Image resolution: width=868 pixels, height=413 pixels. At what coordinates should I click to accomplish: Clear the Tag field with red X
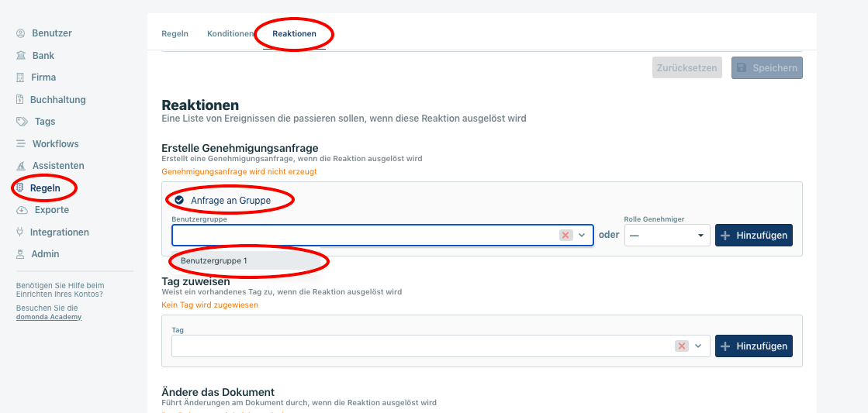[x=682, y=346]
